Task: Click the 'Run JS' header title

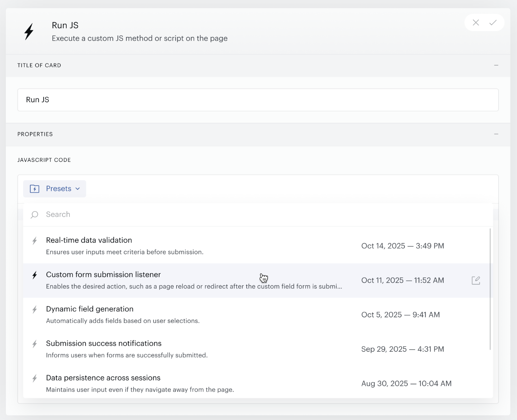Action: [65, 25]
